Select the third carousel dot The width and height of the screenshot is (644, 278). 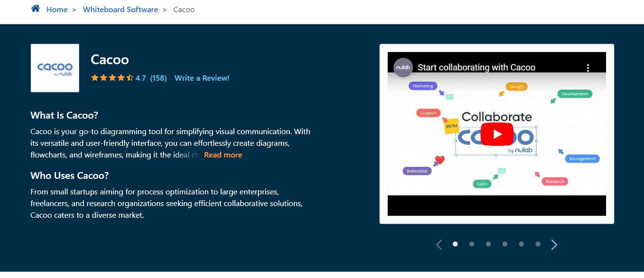click(x=488, y=244)
